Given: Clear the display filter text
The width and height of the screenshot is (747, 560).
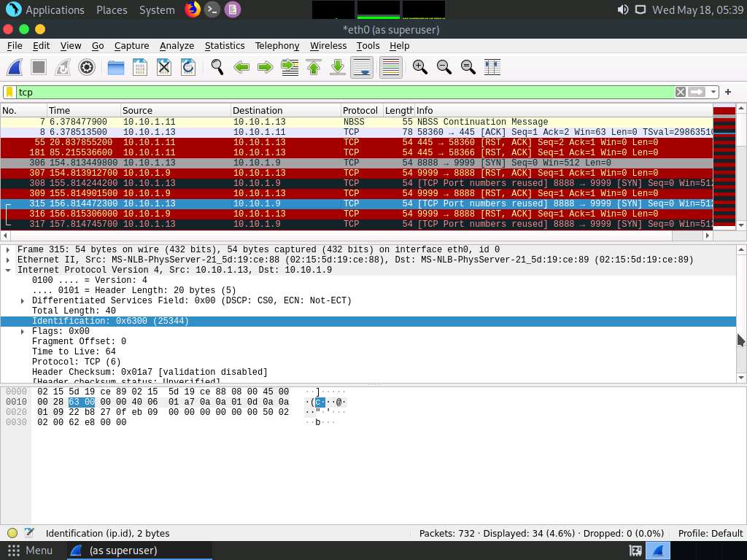Looking at the screenshot, I should coord(680,92).
